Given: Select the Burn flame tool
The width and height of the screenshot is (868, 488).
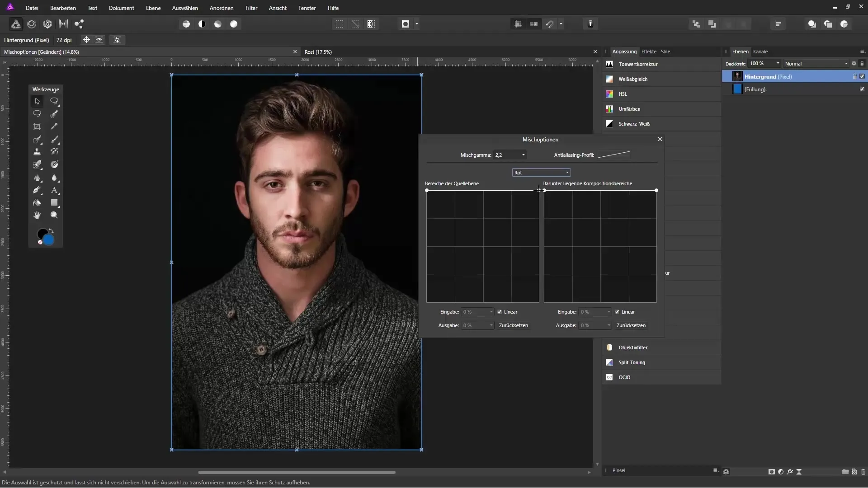Looking at the screenshot, I should 37,178.
